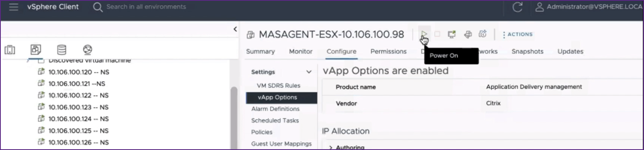
Task: Click the Product name label
Action: click(x=356, y=87)
